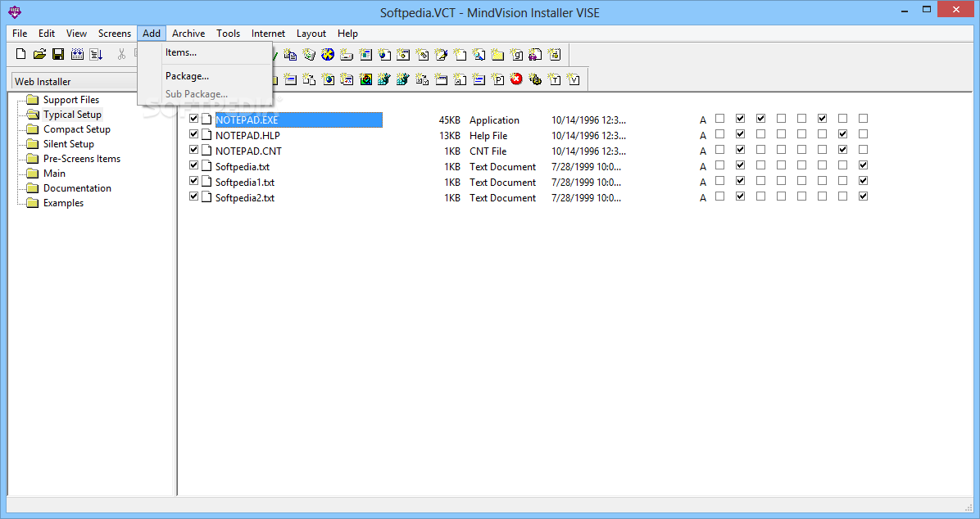This screenshot has height=519, width=980.
Task: Select the Support Files folder
Action: 70,100
